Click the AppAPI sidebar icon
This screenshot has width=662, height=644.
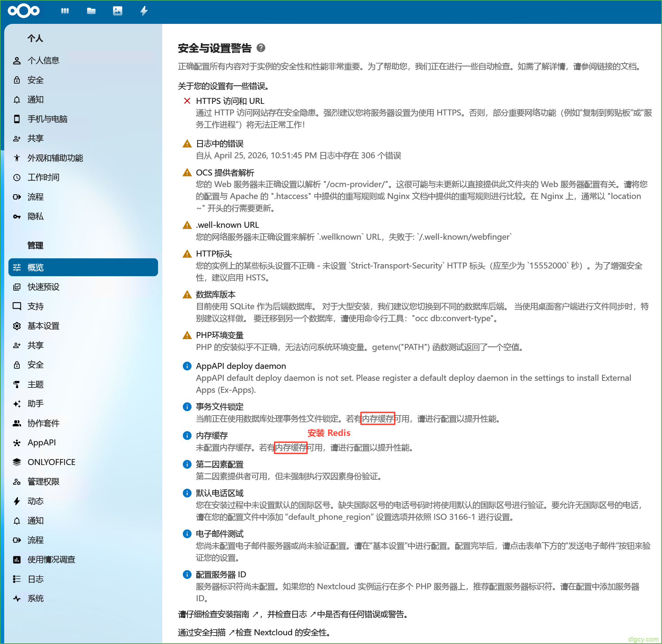click(x=17, y=443)
